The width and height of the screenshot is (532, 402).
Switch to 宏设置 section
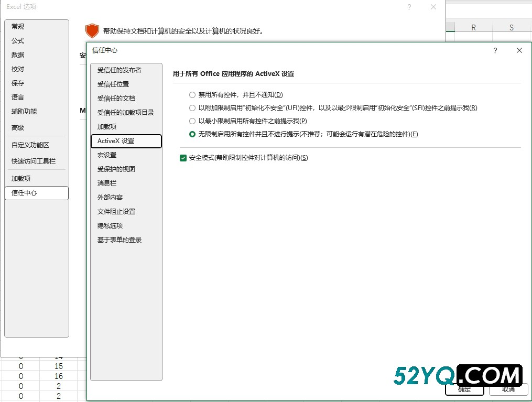coord(126,155)
